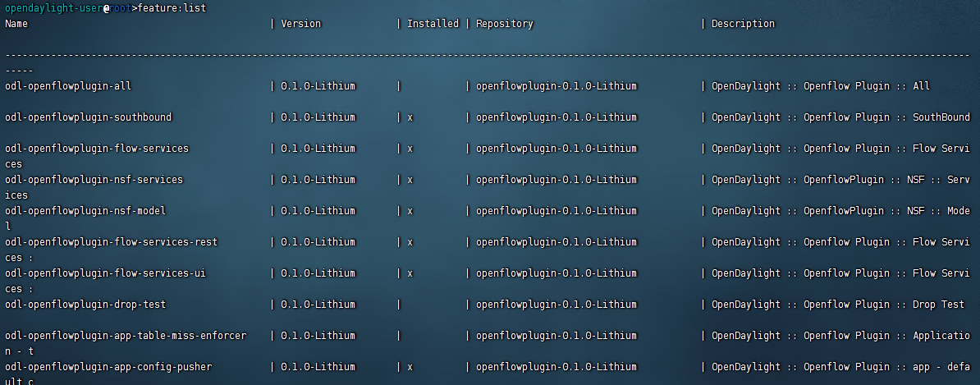980x385 pixels.
Task: Click wrapped text 'ices' under nsf-services row
Action: point(16,195)
